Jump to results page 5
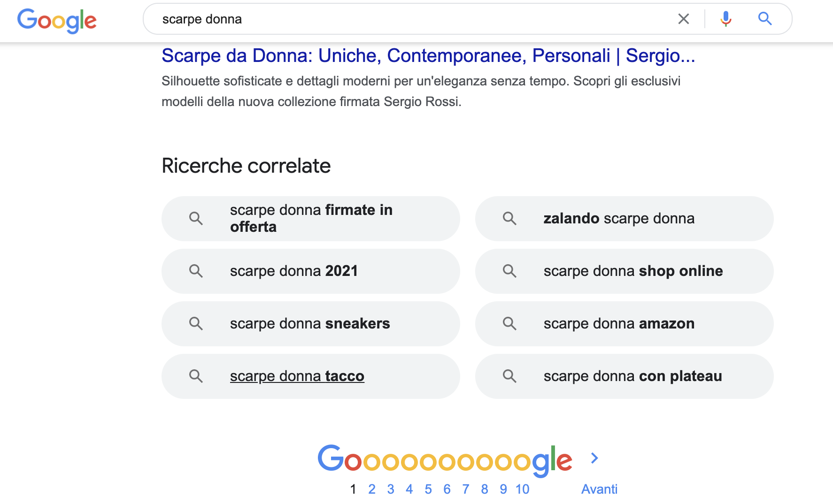 (x=428, y=489)
